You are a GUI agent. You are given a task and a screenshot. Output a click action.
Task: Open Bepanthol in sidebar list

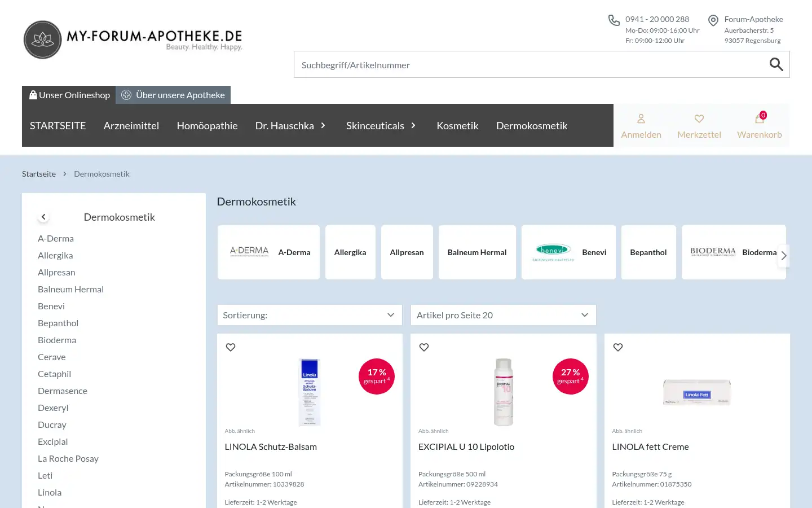click(58, 323)
